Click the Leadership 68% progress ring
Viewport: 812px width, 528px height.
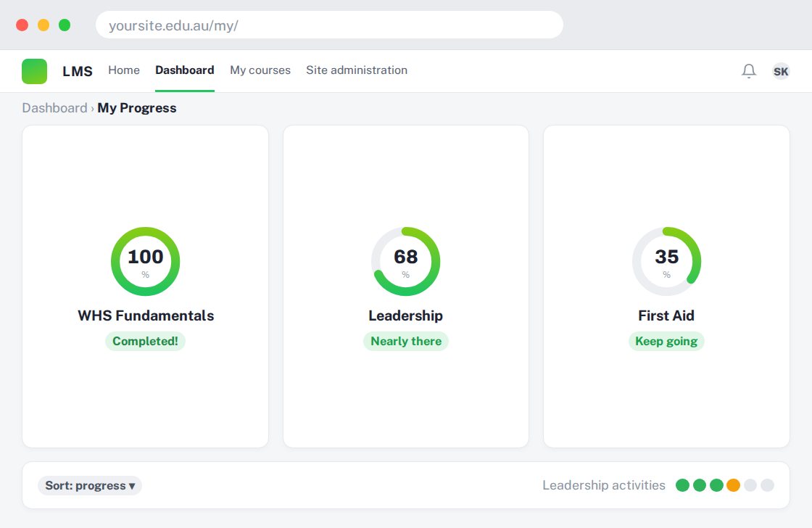pyautogui.click(x=406, y=261)
